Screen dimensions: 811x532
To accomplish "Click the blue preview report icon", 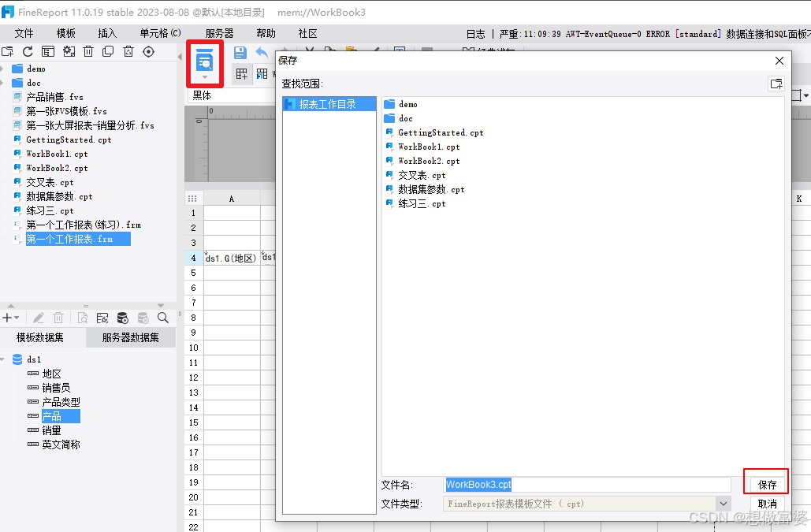I will coord(205,60).
